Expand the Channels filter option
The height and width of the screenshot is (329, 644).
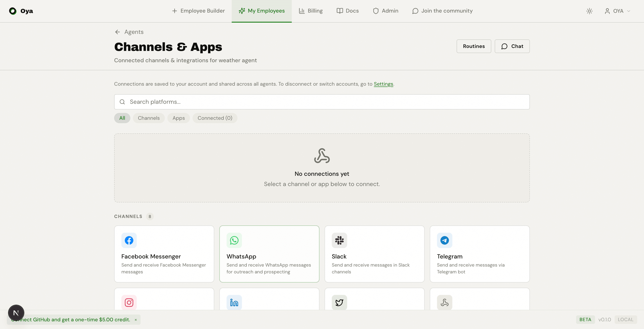148,118
